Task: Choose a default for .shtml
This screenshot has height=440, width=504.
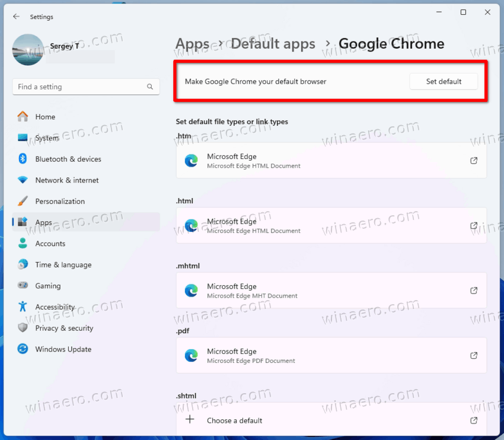Action: (x=331, y=420)
